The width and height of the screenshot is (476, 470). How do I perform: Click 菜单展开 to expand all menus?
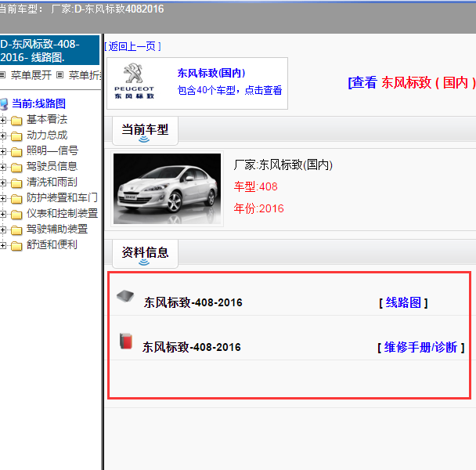tap(31, 75)
